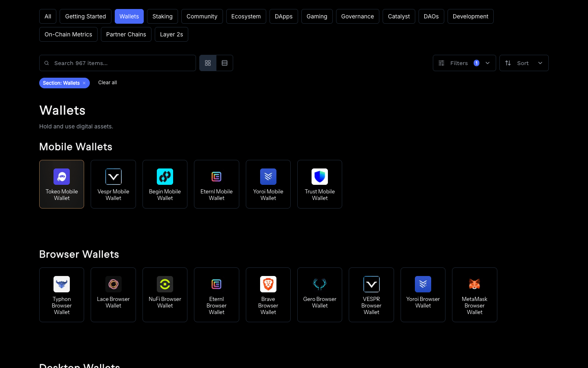Image resolution: width=588 pixels, height=368 pixels.
Task: Open the Brave Browser Wallet lion icon
Action: click(268, 284)
